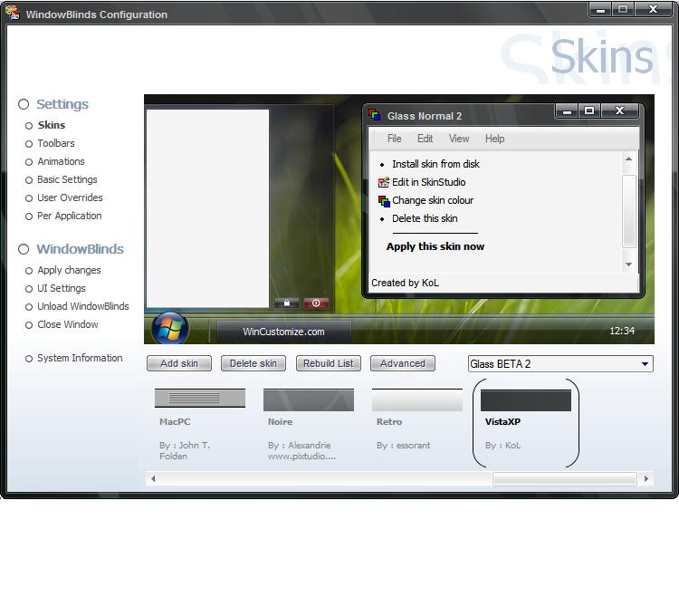
Task: Click the 'Created by KoL' status text
Action: [x=405, y=283]
